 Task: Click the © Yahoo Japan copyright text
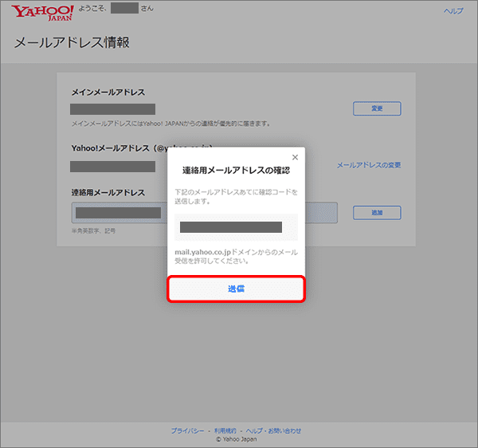(237, 439)
